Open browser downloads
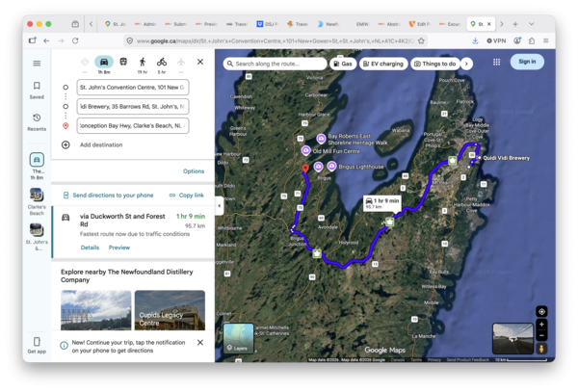This screenshot has height=392, width=578. click(475, 40)
